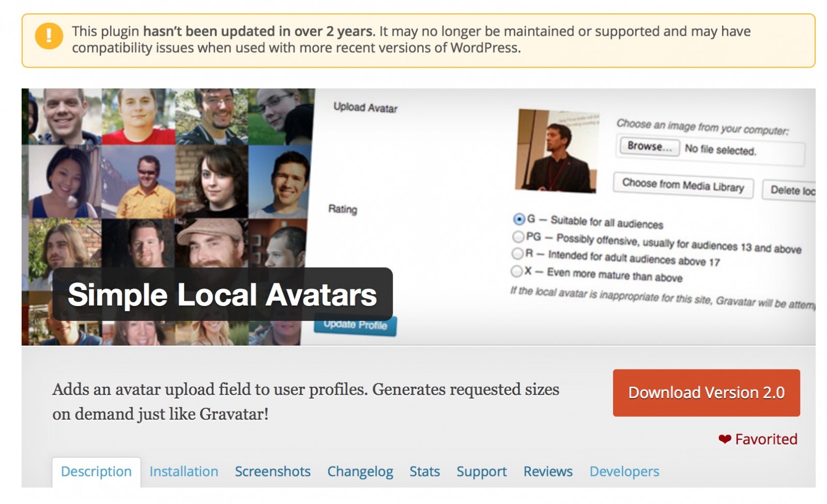Click the 'Upload Avatar' label

tap(365, 108)
